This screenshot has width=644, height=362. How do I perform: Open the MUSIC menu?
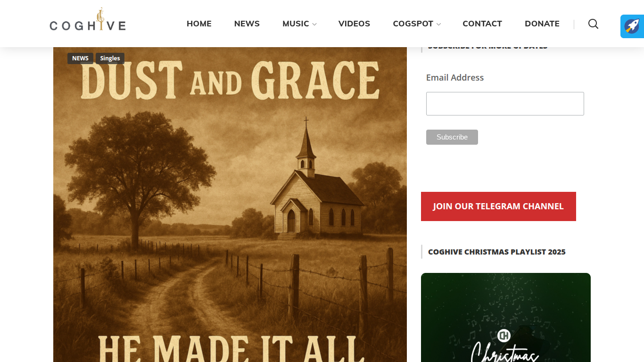coord(296,24)
